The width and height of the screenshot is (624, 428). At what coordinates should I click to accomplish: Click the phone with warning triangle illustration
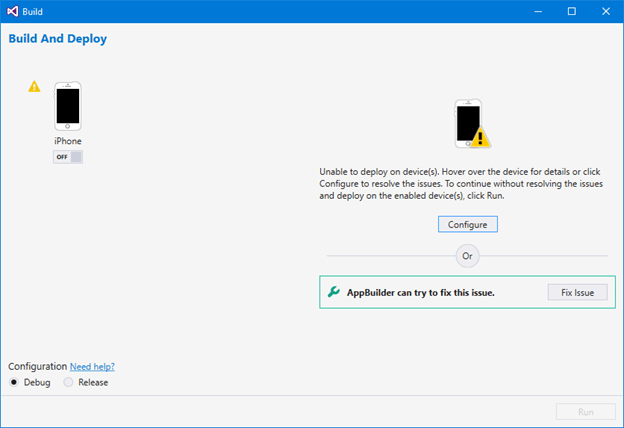472,123
